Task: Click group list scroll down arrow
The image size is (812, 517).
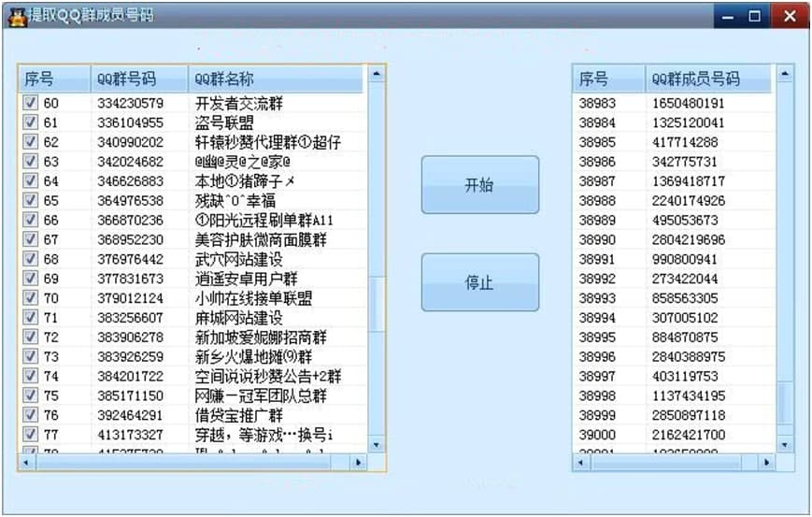Action: click(377, 444)
